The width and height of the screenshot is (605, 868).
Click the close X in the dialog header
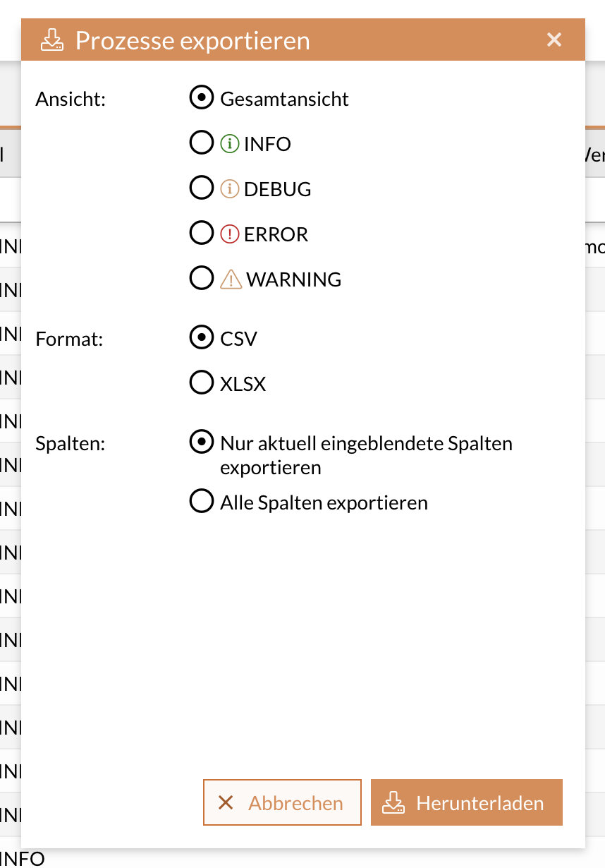coord(554,40)
